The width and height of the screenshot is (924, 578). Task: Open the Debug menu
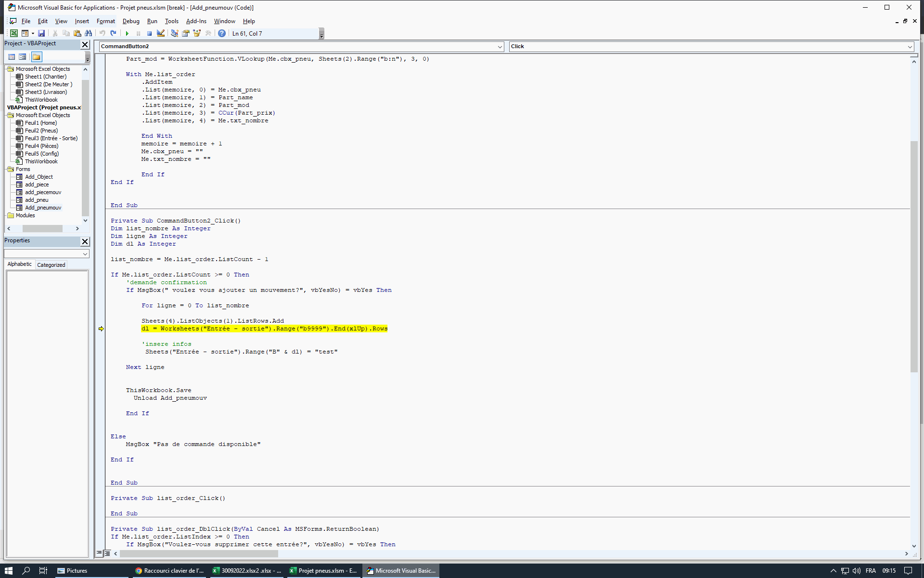[x=130, y=21]
